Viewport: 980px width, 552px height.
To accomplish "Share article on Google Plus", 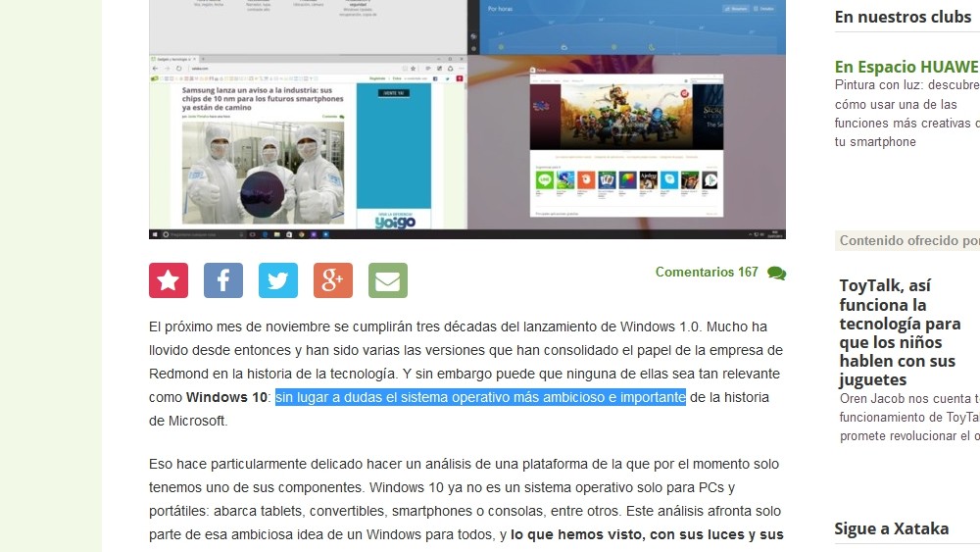I will [x=333, y=280].
